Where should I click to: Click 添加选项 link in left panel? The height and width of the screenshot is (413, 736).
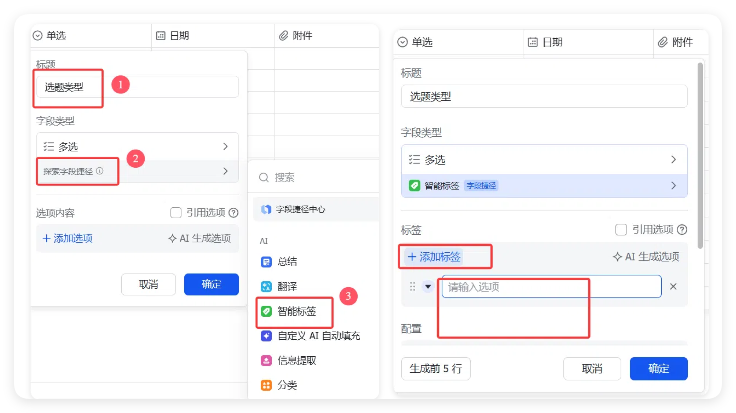[x=68, y=238]
